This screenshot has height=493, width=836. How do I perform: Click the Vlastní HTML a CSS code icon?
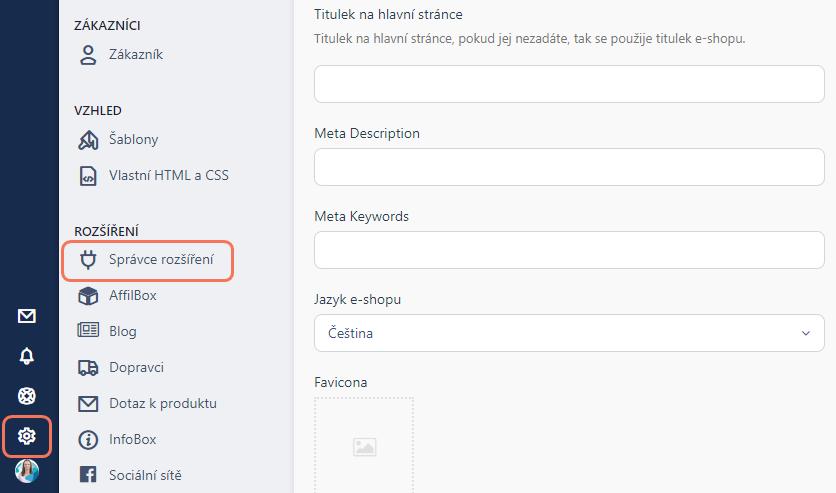[88, 176]
